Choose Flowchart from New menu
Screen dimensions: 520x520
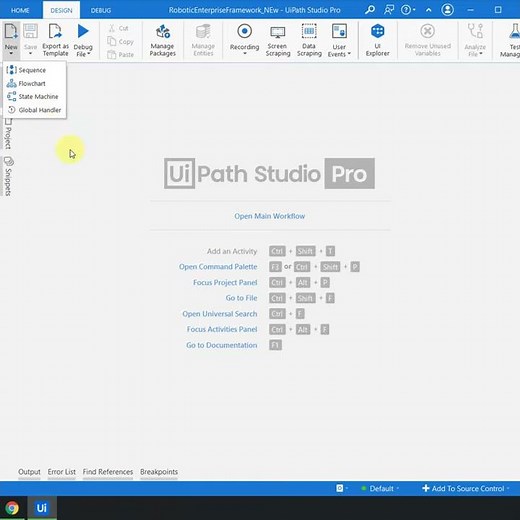[x=35, y=83]
